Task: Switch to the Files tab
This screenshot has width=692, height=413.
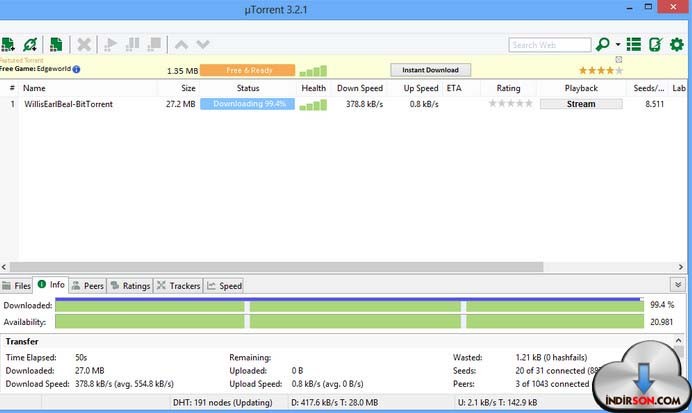Action: [16, 286]
